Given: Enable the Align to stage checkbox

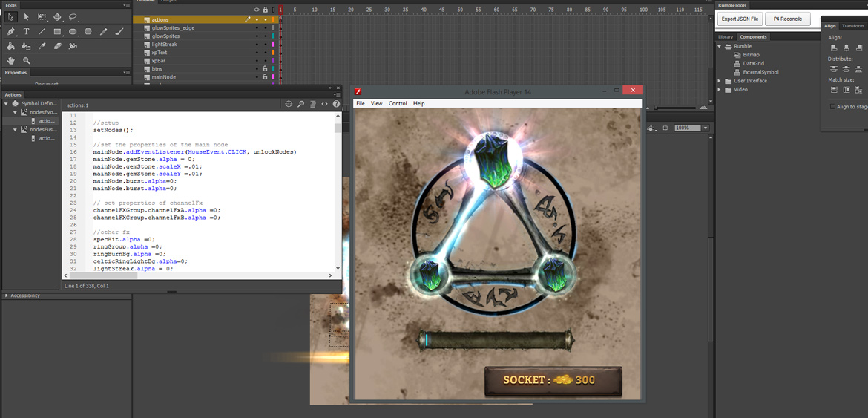Looking at the screenshot, I should pos(832,107).
